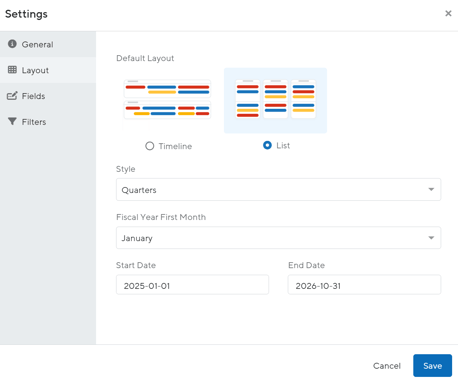Cancel the settings changes

387,366
